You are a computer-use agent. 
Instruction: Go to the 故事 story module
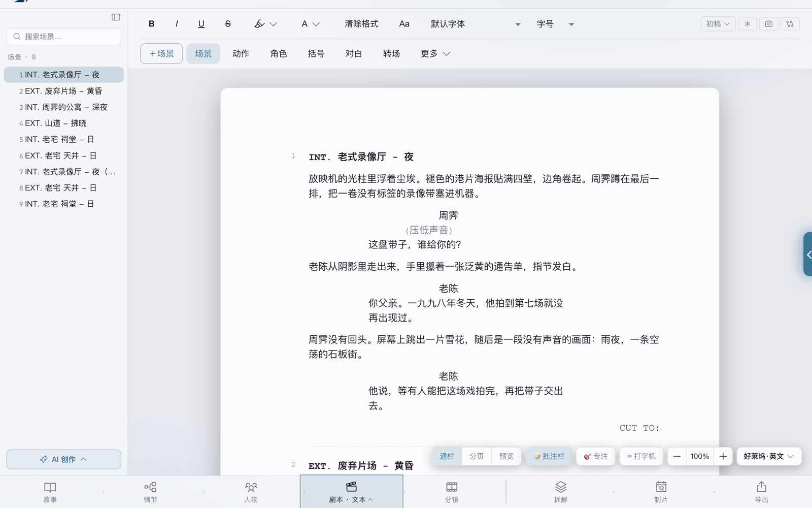click(x=50, y=492)
